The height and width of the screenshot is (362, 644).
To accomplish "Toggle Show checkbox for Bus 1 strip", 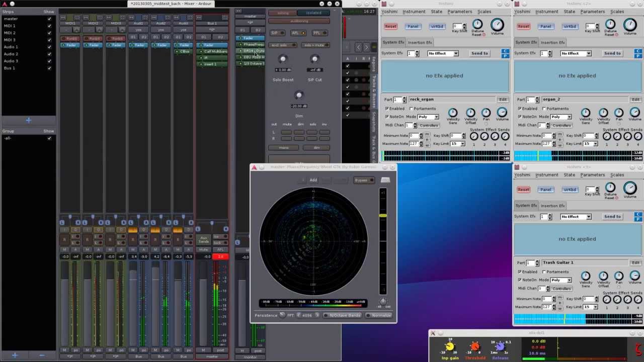I will [x=49, y=68].
